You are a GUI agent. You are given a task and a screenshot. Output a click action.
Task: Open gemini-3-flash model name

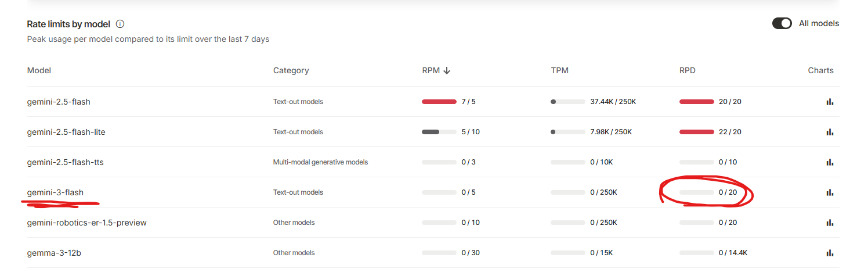point(55,192)
